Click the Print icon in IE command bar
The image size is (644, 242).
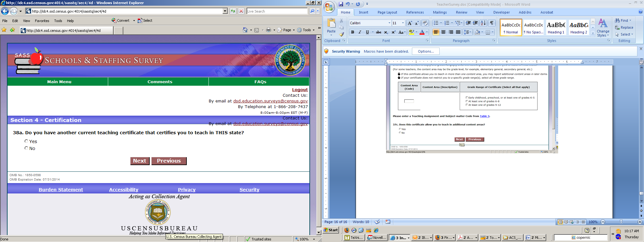(269, 30)
